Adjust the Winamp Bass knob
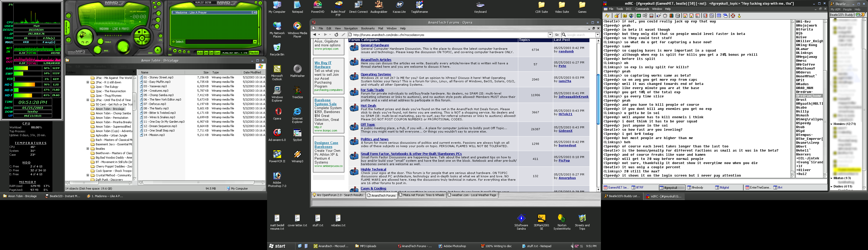Viewport: 868px width, 250px height. pos(98,50)
